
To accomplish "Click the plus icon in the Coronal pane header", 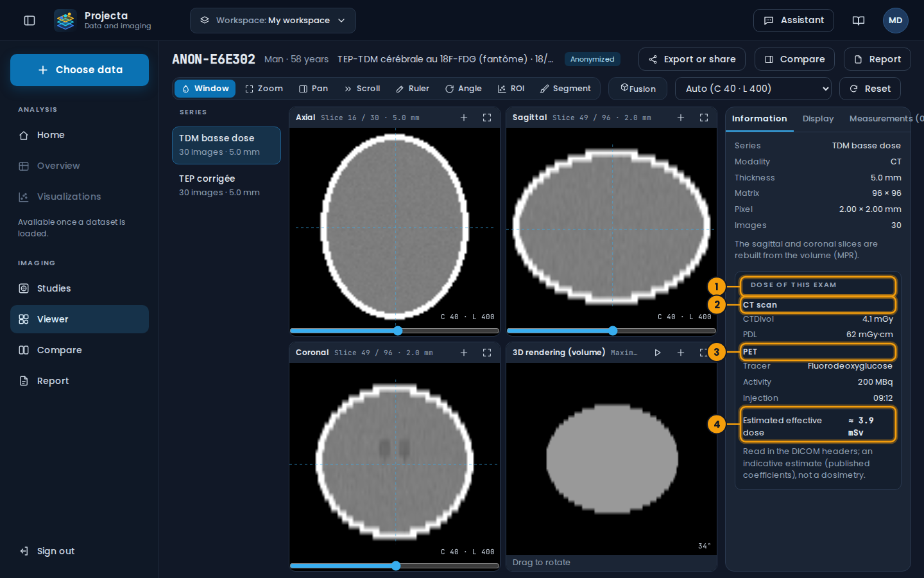I will point(464,353).
